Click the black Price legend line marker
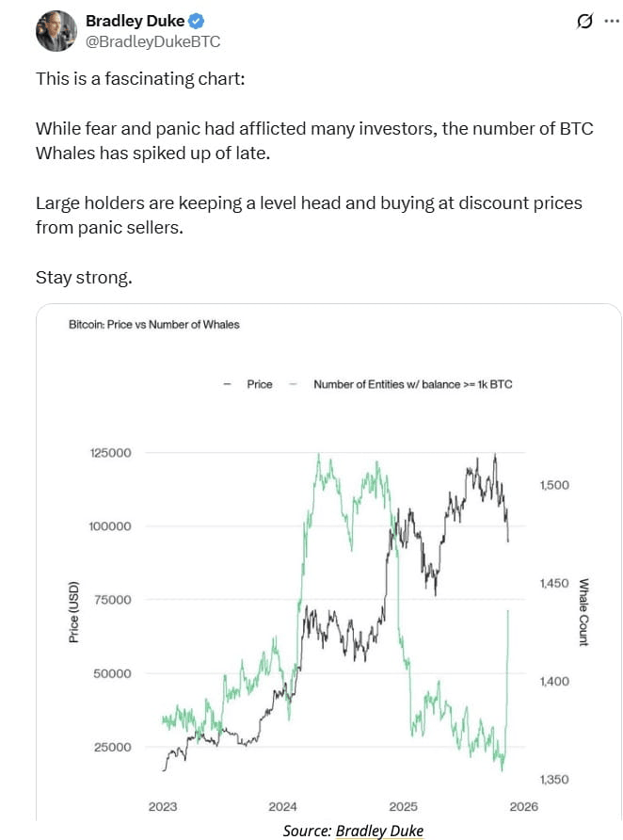Screen dimensions: 623x840 point(227,385)
